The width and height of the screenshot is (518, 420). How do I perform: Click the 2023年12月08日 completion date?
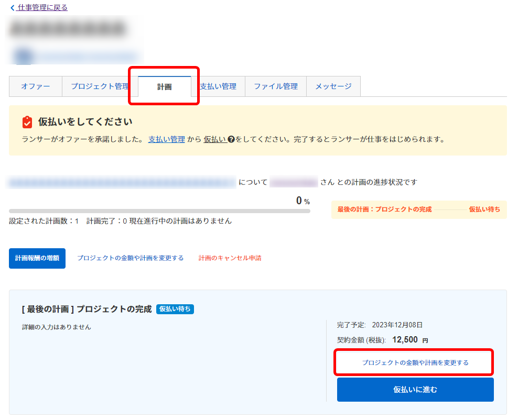click(x=397, y=325)
